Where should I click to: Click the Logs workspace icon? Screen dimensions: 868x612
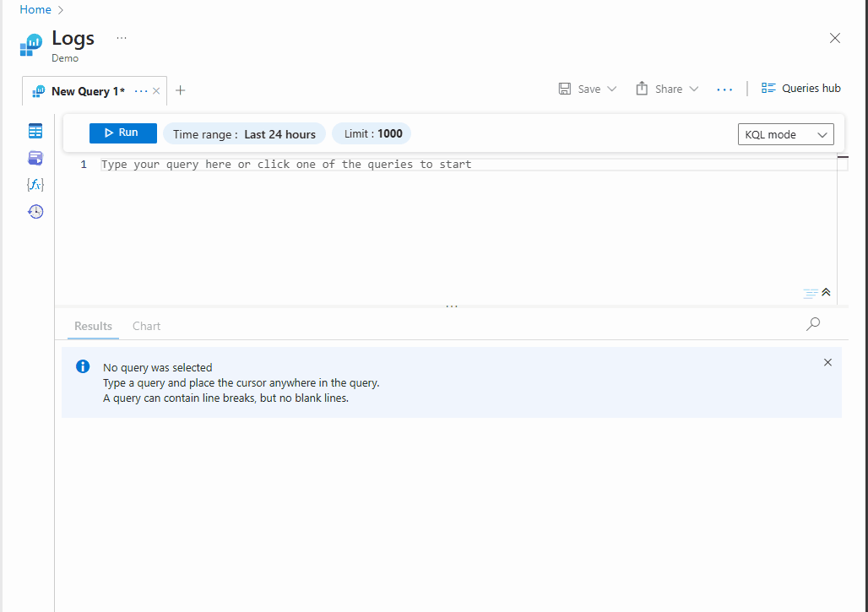click(x=31, y=45)
